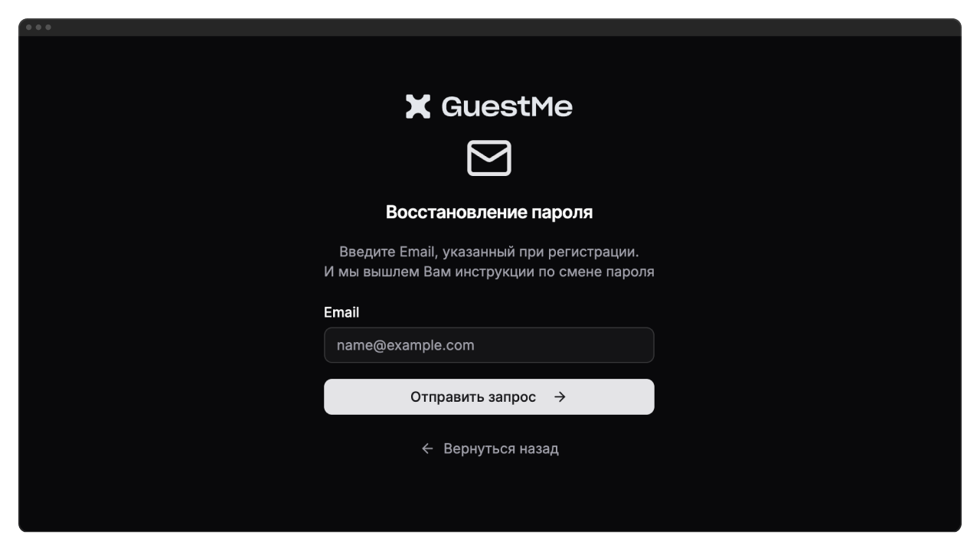The height and width of the screenshot is (551, 980).
Task: Click the empty dark area below the back link
Action: coord(490,496)
